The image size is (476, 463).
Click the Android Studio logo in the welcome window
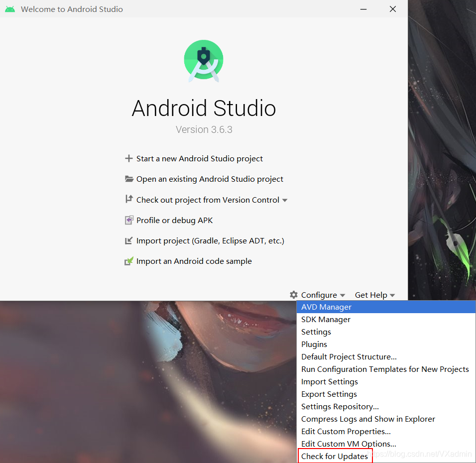204,61
